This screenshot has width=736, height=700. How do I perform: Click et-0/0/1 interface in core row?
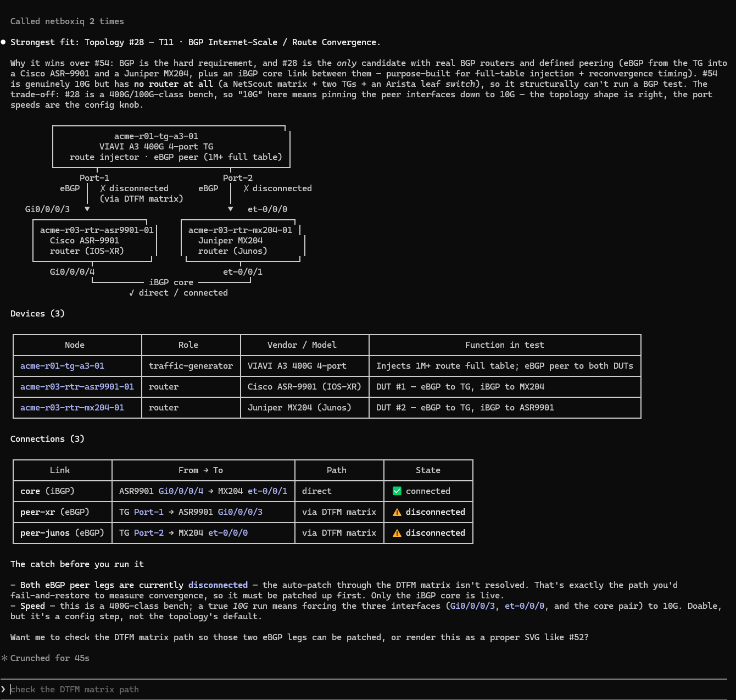click(267, 491)
